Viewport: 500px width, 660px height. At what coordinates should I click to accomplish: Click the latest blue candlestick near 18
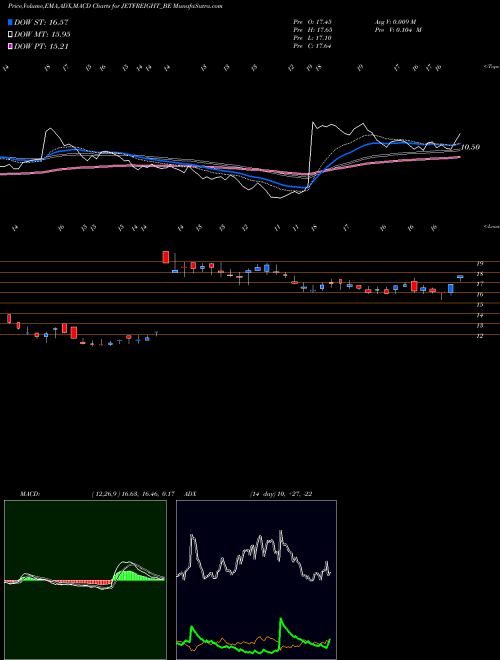(460, 277)
